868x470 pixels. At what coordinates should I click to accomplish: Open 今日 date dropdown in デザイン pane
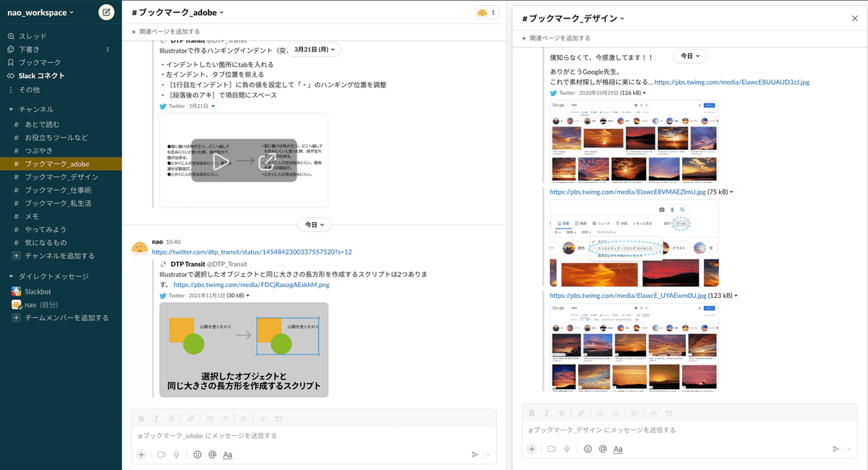(x=689, y=56)
